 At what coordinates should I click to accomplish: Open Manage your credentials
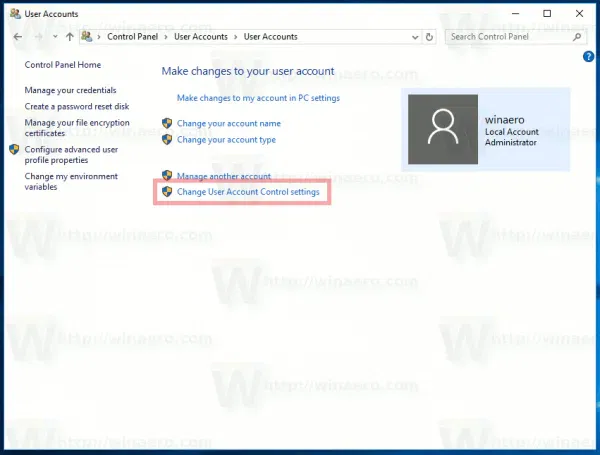(70, 90)
